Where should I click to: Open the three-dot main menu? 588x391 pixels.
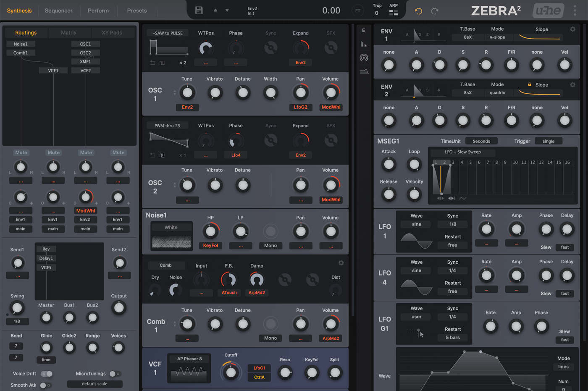(x=575, y=10)
